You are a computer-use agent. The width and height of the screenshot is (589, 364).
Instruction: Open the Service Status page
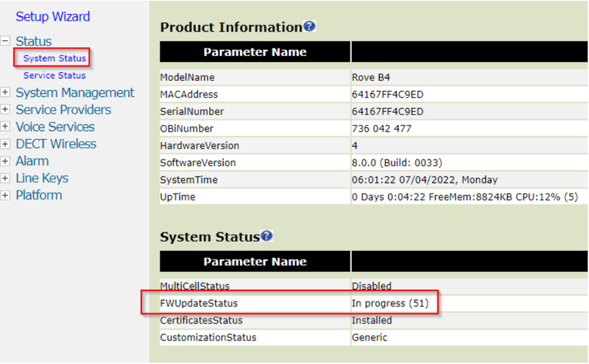54,75
